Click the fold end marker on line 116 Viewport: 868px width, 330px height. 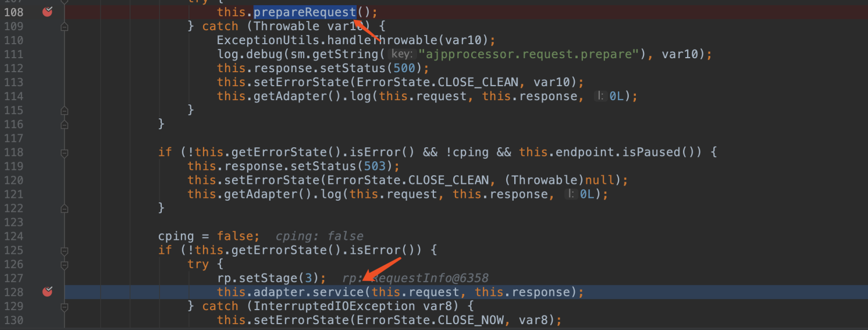[x=65, y=124]
